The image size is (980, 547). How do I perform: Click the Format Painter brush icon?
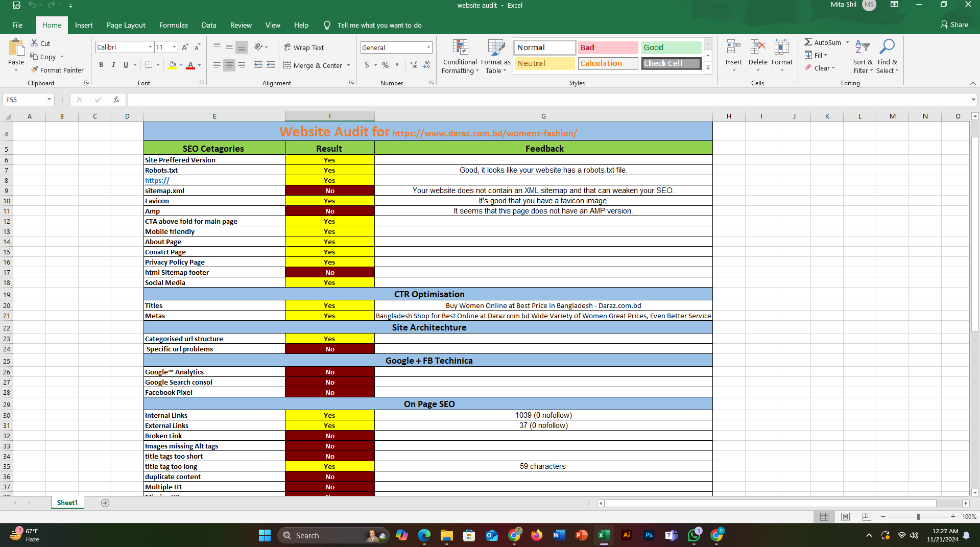[35, 70]
